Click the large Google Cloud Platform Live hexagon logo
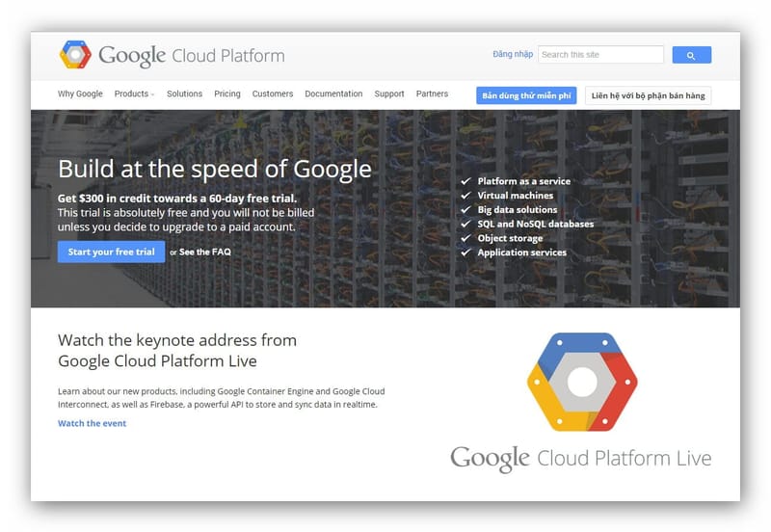771x532 pixels. (582, 382)
